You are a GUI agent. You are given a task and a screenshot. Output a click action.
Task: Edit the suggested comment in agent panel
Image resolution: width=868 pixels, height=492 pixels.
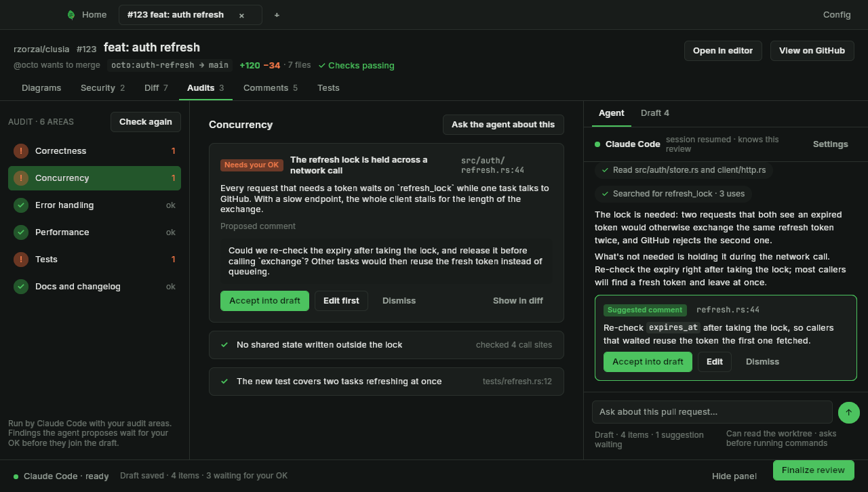click(715, 362)
